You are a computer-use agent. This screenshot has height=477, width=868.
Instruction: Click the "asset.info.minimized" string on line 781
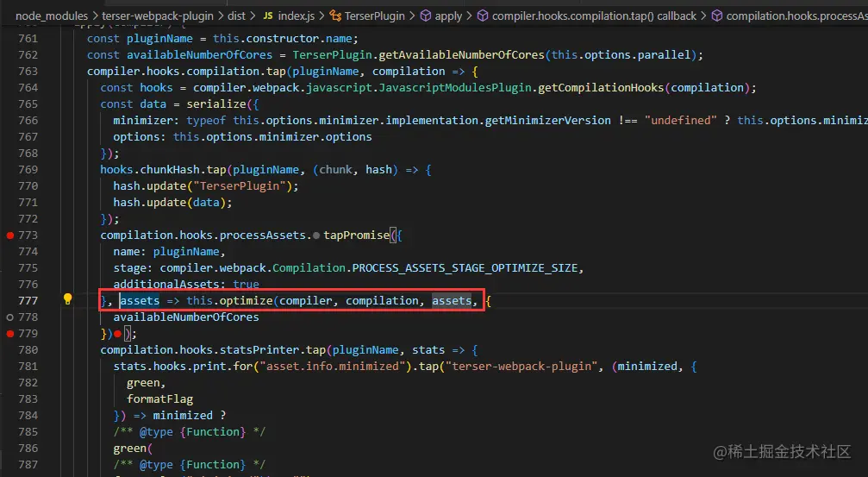[333, 367]
